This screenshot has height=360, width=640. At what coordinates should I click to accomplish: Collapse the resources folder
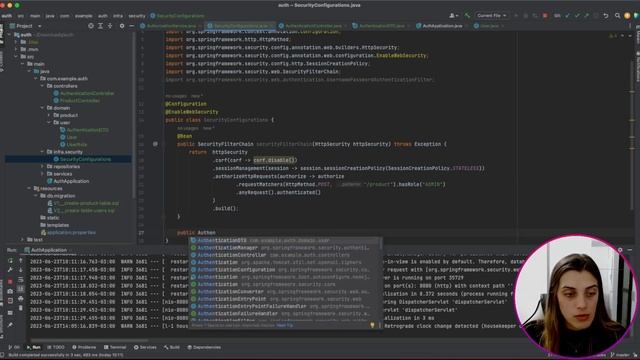29,189
